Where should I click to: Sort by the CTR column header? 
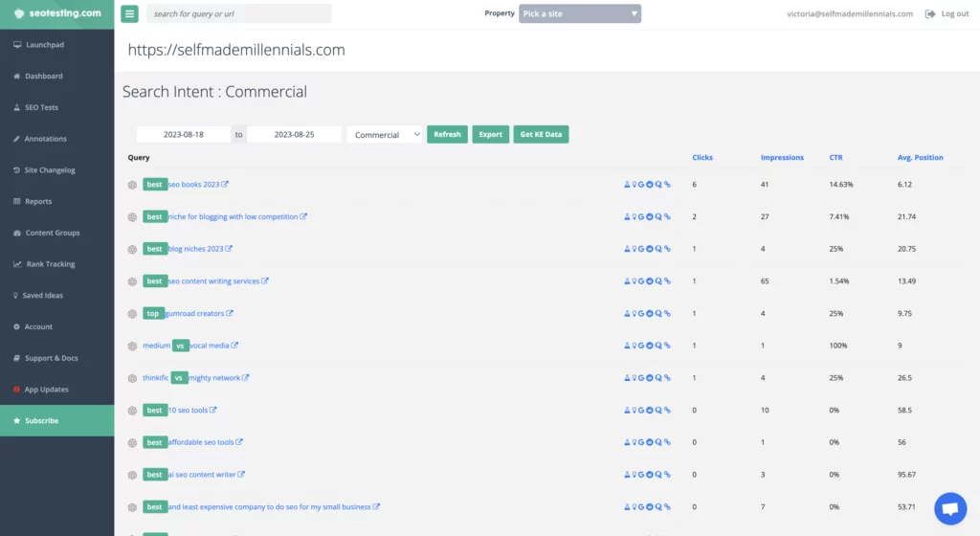[835, 157]
